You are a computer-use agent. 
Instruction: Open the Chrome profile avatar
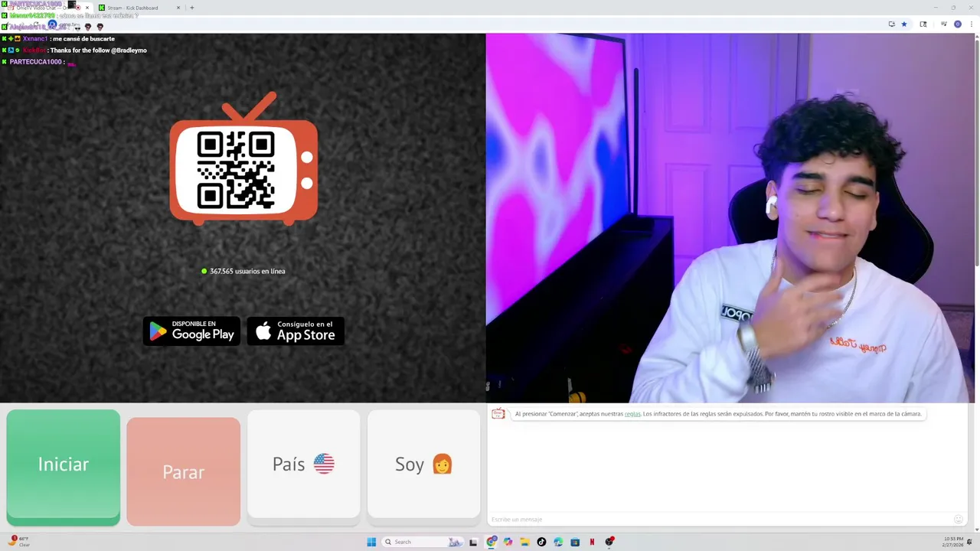pyautogui.click(x=958, y=24)
